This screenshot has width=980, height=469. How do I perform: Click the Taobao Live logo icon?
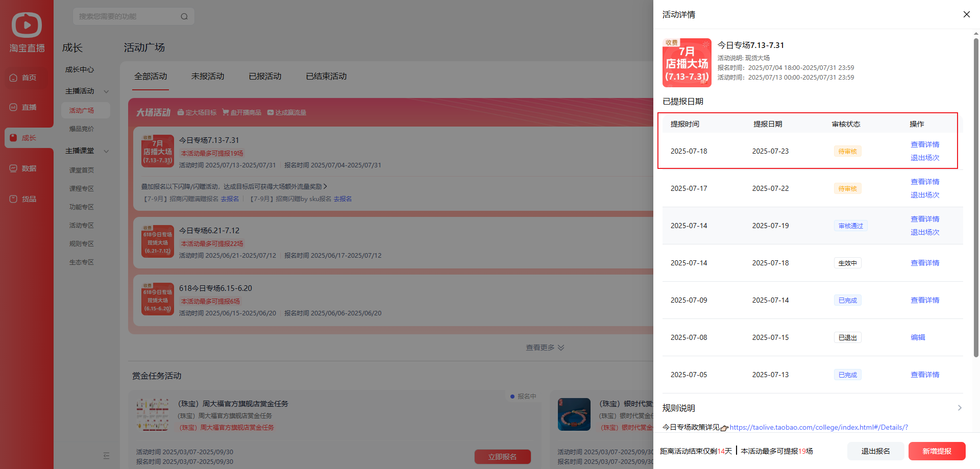(x=27, y=26)
